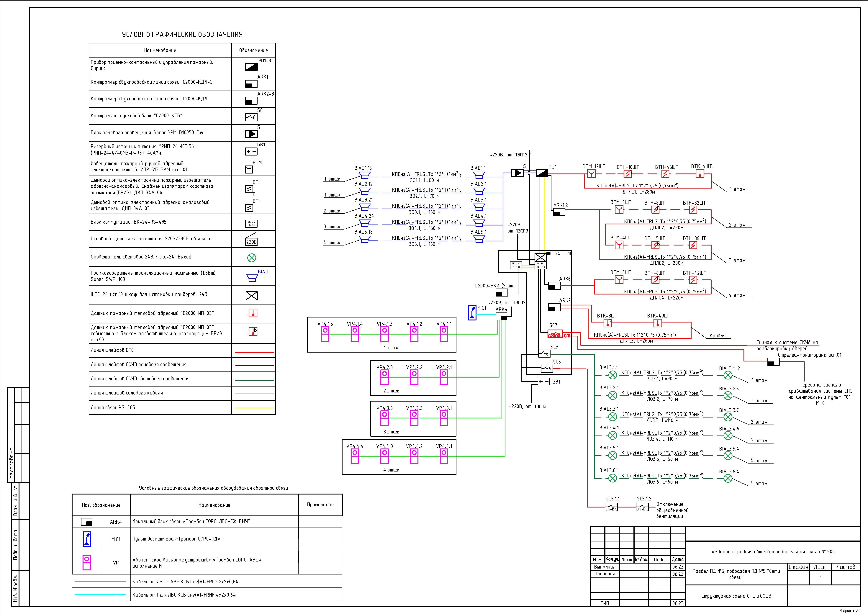Click the Поз. обозначение column header
This screenshot has width=868, height=614.
tap(101, 505)
